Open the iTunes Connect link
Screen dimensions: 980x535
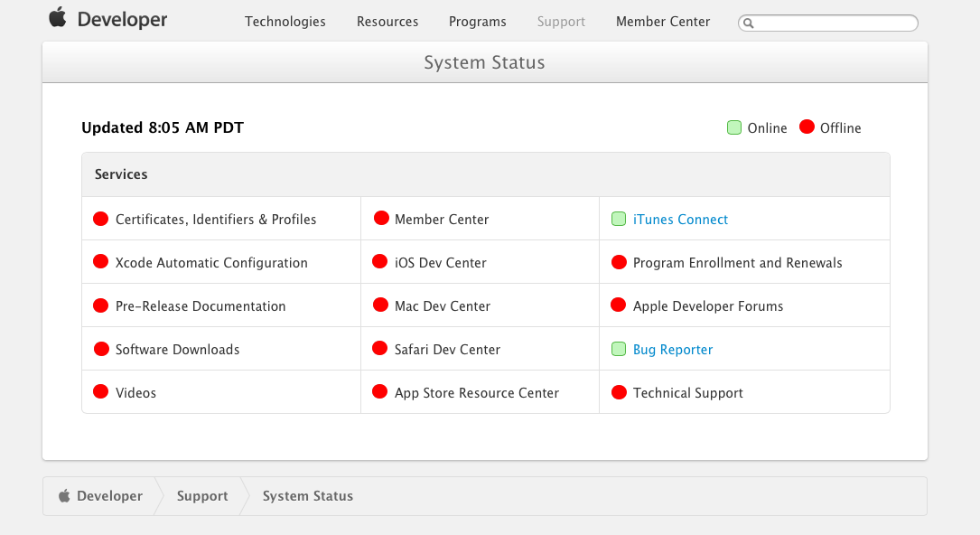[x=680, y=220]
